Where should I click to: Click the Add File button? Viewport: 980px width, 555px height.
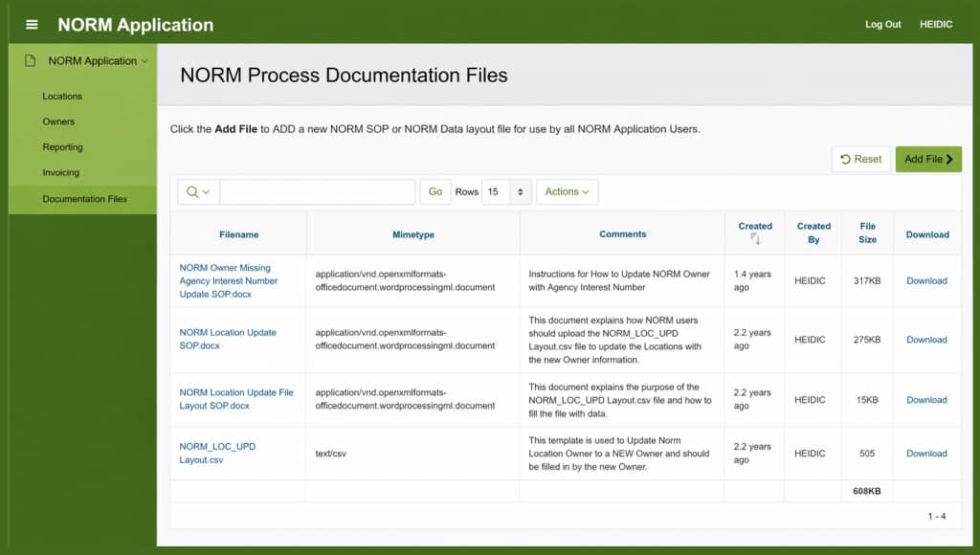click(928, 160)
